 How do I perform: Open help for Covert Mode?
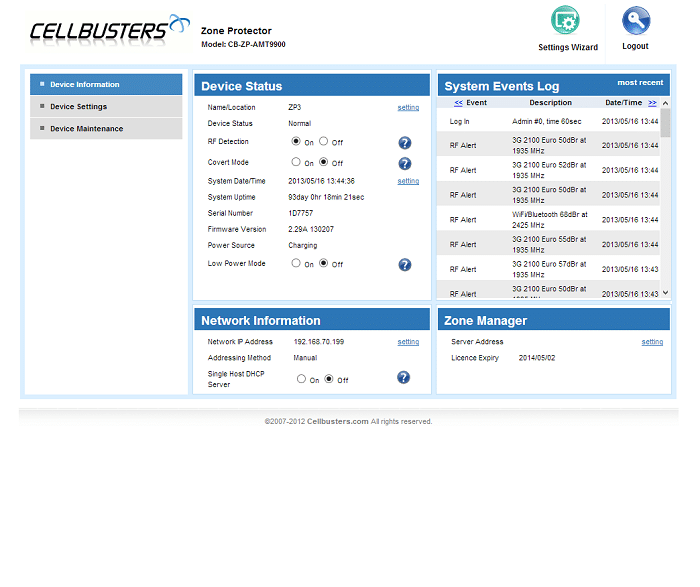tap(404, 164)
